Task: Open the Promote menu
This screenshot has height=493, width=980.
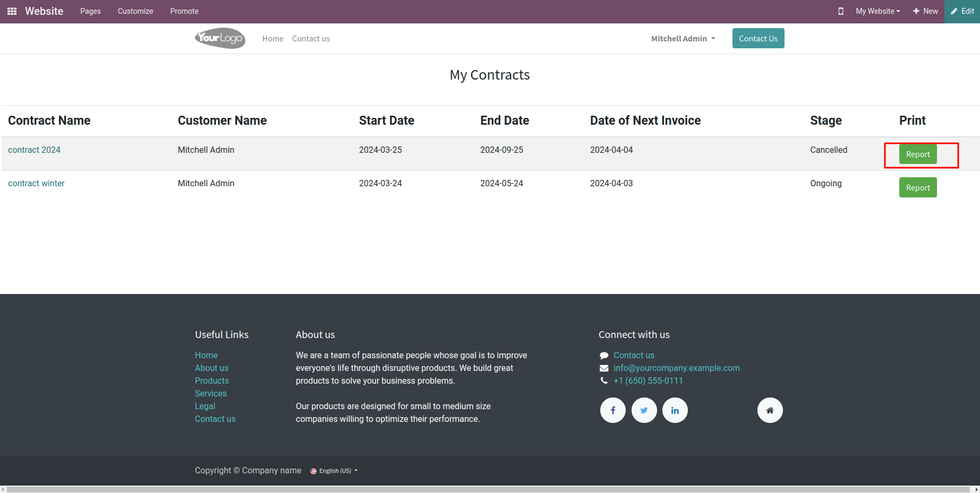Action: 184,11
